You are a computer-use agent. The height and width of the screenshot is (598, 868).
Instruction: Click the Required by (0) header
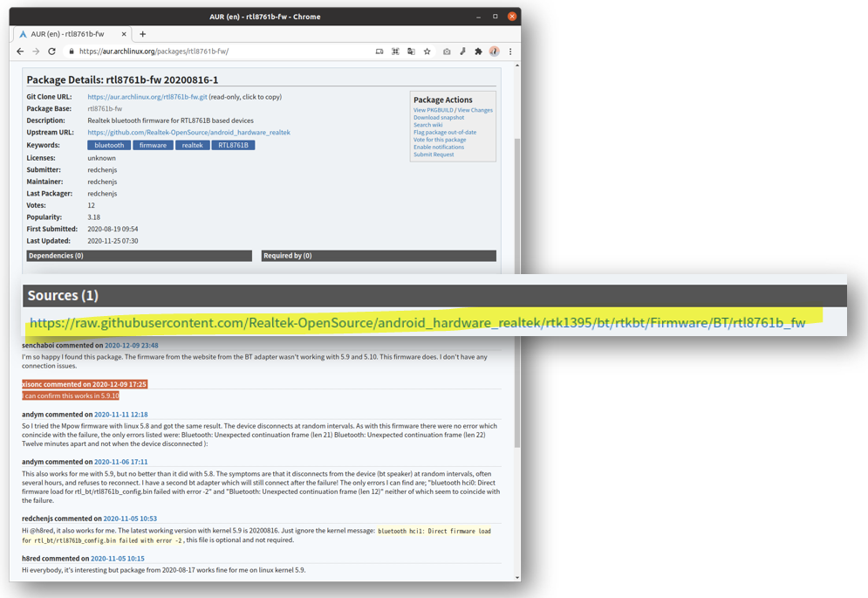(x=379, y=256)
